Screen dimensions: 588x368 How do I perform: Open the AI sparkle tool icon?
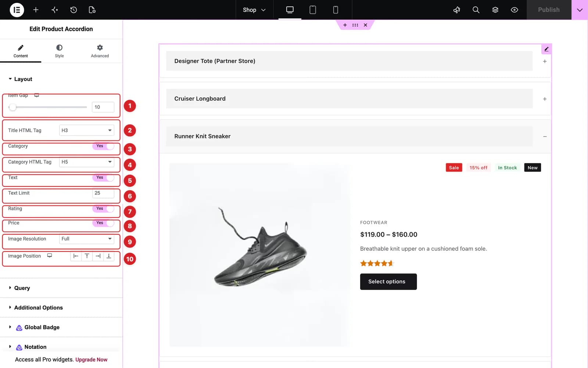pyautogui.click(x=55, y=10)
